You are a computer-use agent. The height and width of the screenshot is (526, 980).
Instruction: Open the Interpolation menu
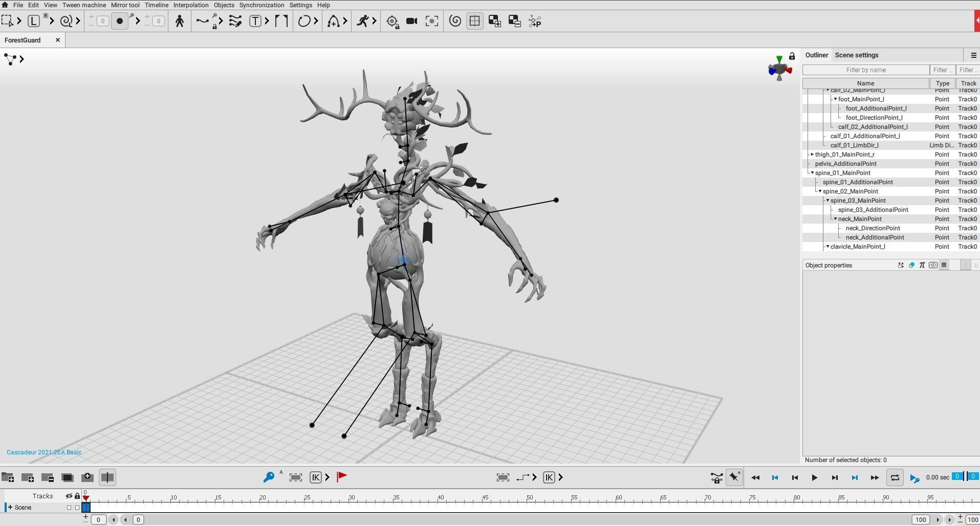coord(191,5)
